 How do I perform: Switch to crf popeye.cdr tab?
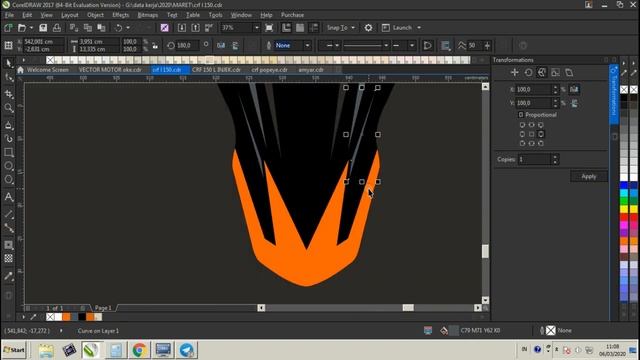[269, 70]
